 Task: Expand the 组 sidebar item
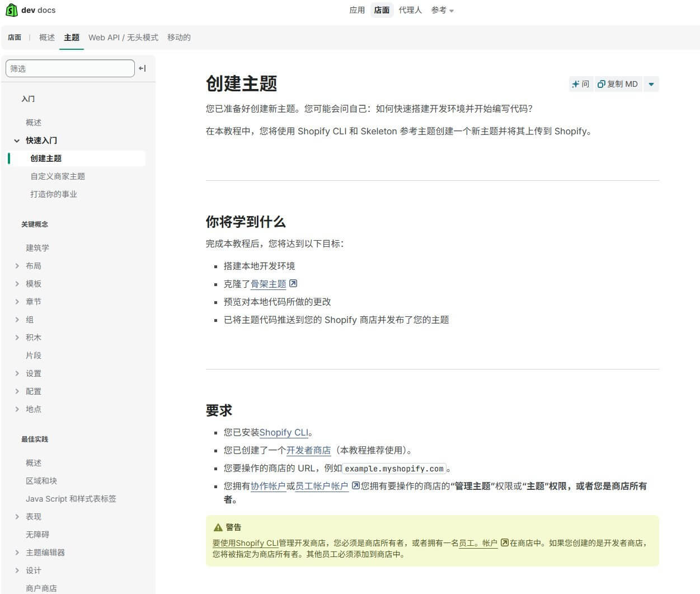[x=17, y=320]
